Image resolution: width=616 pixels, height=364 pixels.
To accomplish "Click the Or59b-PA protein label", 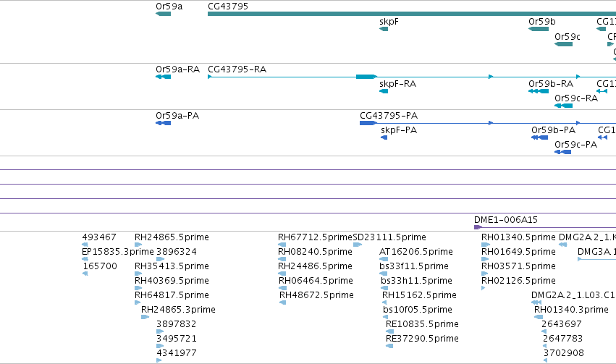I will (x=553, y=130).
